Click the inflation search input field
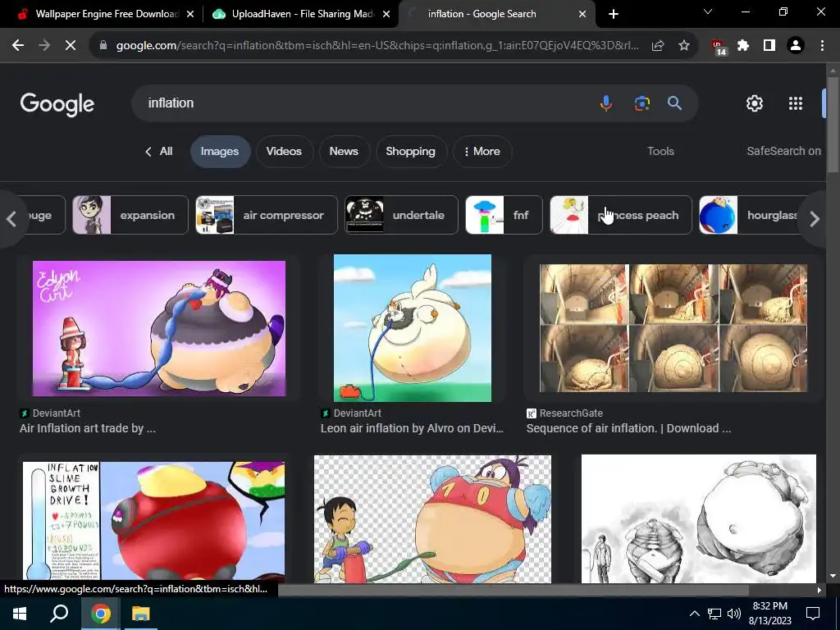This screenshot has height=630, width=840. 364,103
